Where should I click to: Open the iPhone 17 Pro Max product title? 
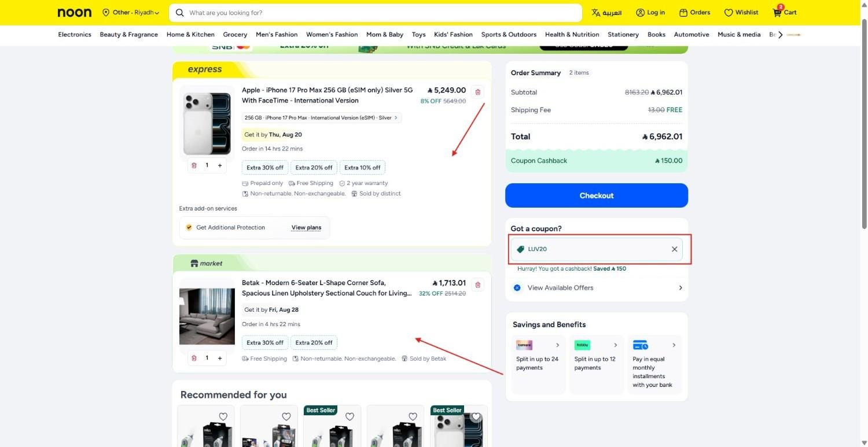point(328,95)
